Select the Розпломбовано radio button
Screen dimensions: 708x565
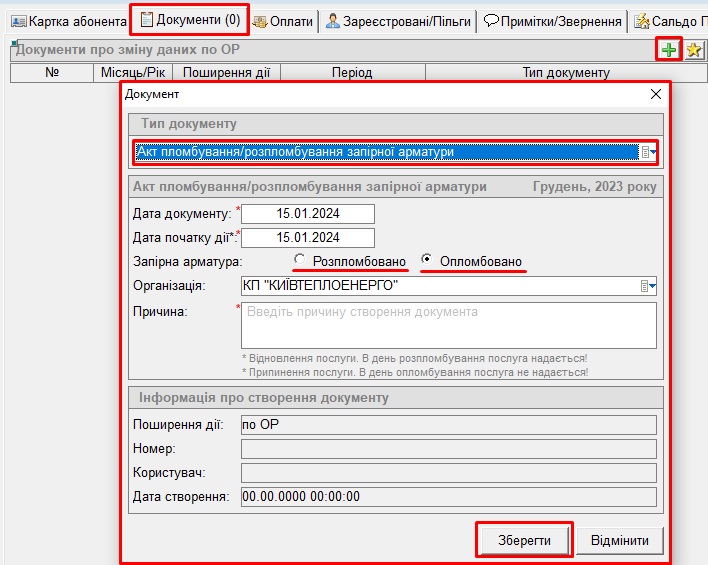300,261
